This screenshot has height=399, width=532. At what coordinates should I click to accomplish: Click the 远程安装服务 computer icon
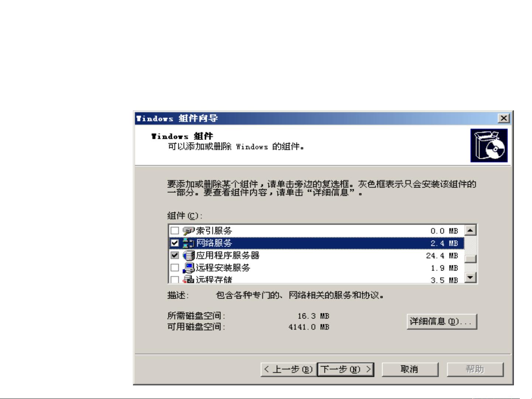pos(188,268)
